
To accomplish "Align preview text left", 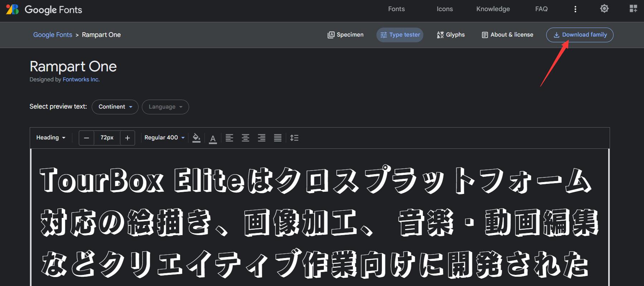I will pyautogui.click(x=229, y=138).
